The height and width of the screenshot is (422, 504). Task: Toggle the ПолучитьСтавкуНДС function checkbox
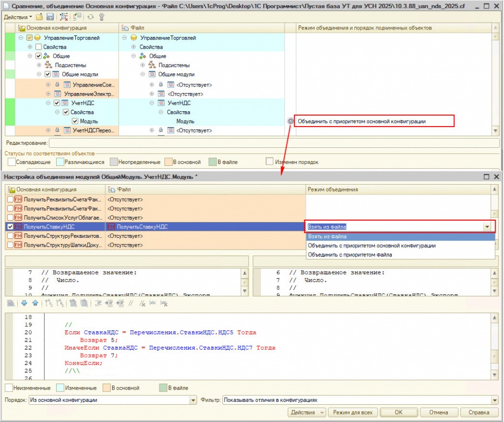pyautogui.click(x=11, y=227)
